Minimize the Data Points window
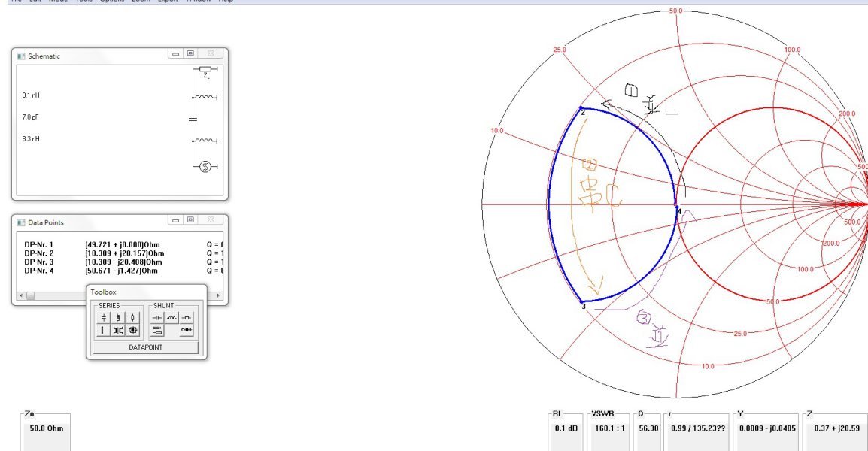 point(175,221)
